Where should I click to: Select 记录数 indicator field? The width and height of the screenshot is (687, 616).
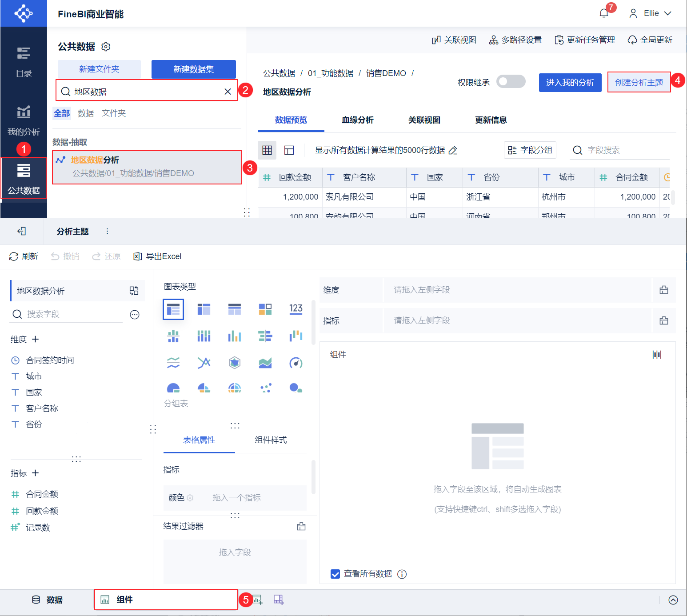click(x=31, y=528)
